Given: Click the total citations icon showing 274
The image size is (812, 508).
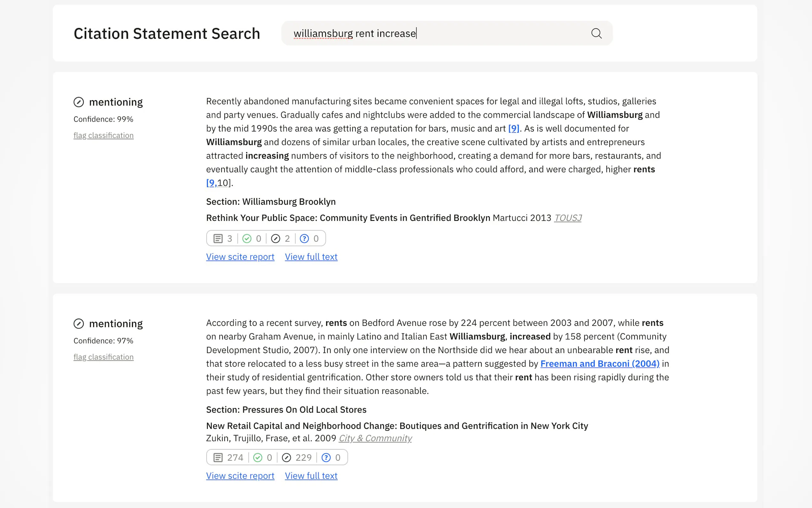Looking at the screenshot, I should pyautogui.click(x=218, y=457).
